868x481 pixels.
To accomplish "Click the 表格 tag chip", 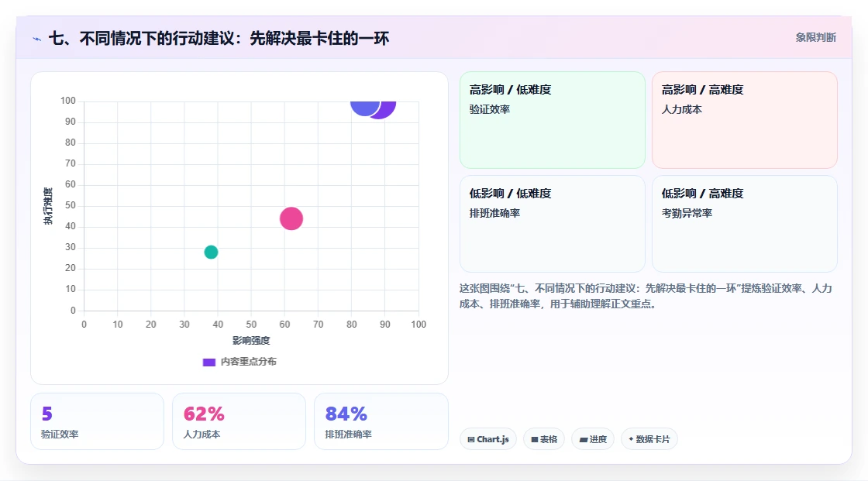I will click(x=544, y=439).
